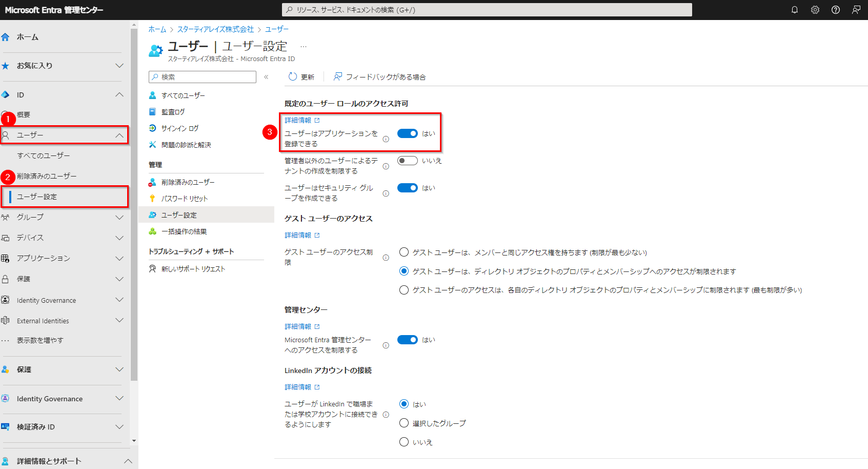Expand the External Identities chevron

click(x=119, y=320)
